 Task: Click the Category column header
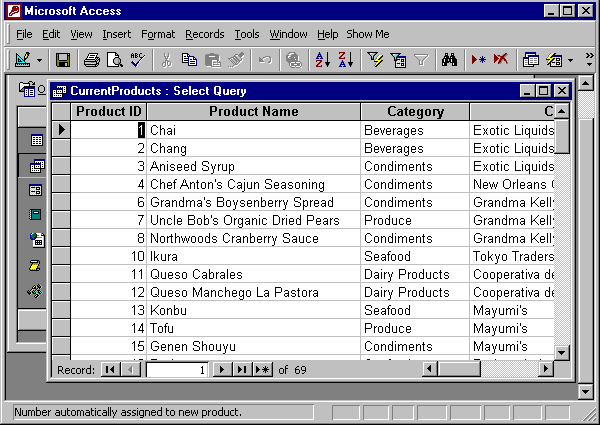coord(415,112)
